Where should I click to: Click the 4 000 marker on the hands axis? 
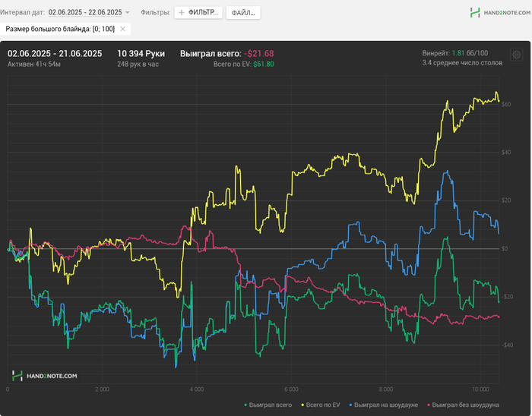(195, 389)
